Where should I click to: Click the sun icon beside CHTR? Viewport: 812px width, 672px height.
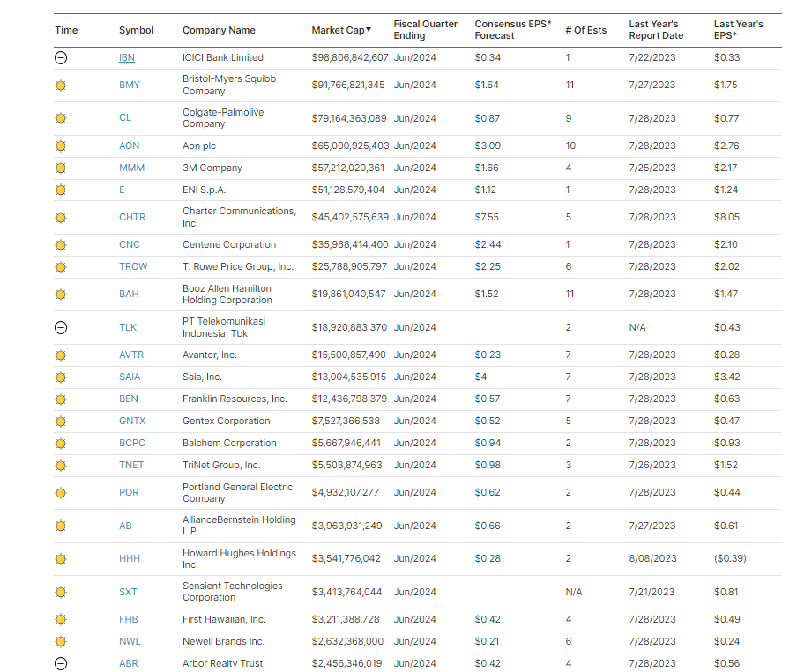click(x=61, y=217)
